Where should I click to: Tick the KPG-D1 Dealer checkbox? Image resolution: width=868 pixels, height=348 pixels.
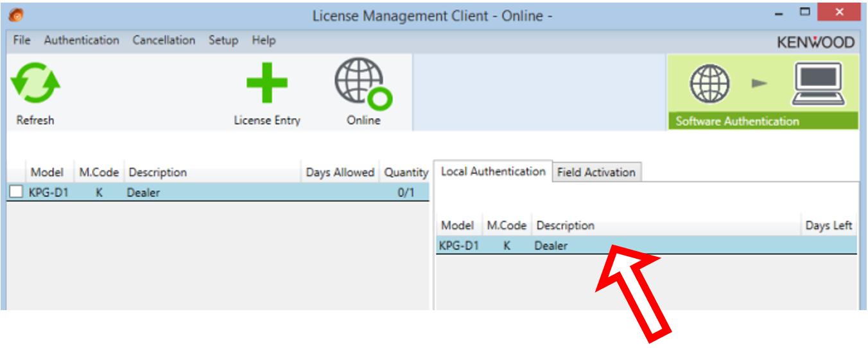17,191
